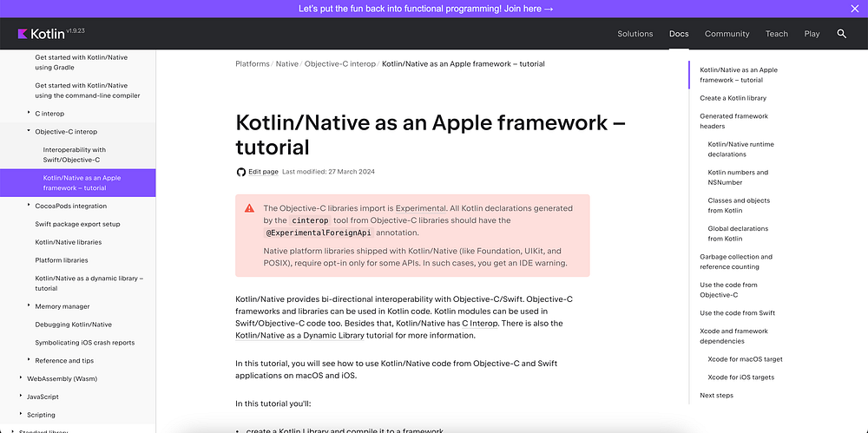
Task: Open the Kotlin/Native as a Dynamic Library link
Action: 299,336
